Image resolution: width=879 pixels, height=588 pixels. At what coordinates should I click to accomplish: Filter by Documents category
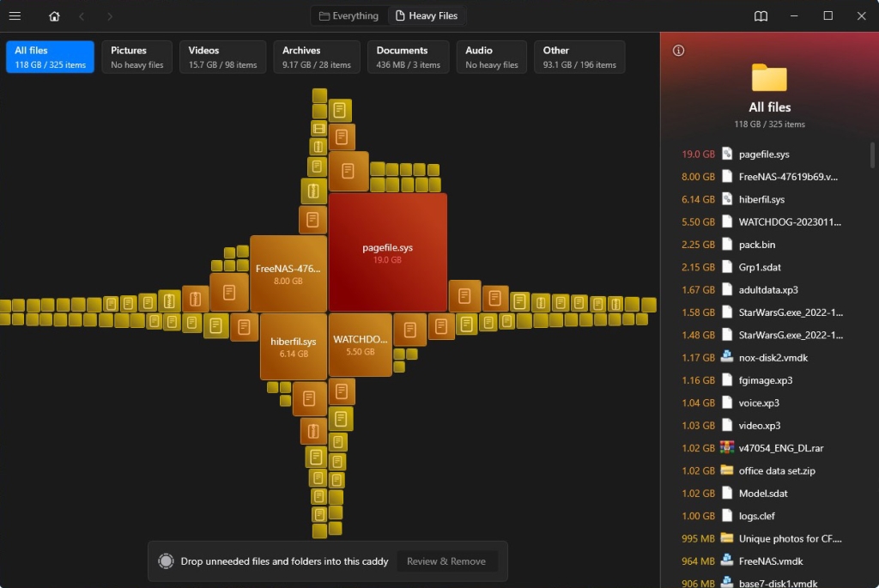(408, 57)
